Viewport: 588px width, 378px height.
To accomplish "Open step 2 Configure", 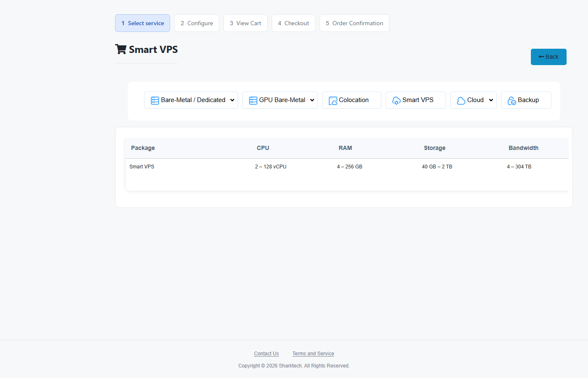I will coord(197,23).
